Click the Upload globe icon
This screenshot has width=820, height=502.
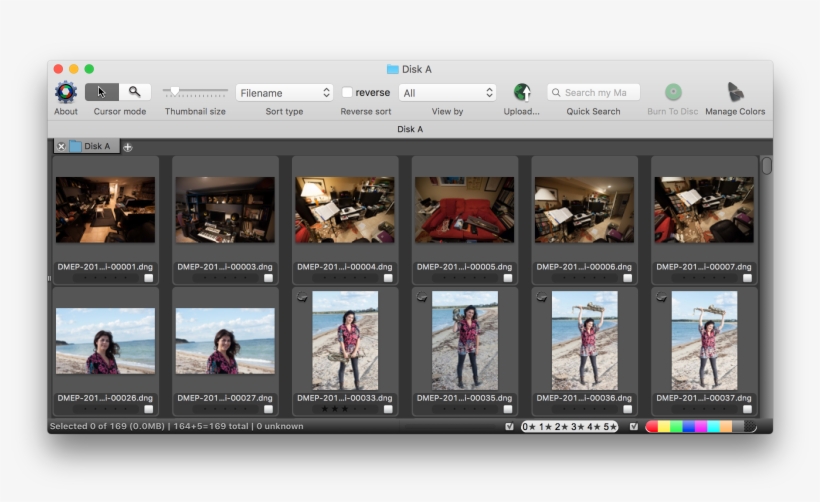coord(522,92)
